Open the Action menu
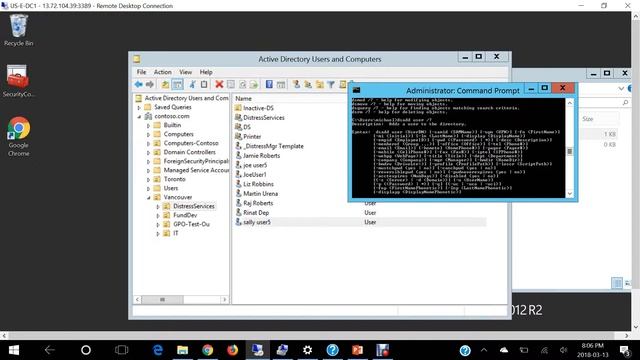 162,72
